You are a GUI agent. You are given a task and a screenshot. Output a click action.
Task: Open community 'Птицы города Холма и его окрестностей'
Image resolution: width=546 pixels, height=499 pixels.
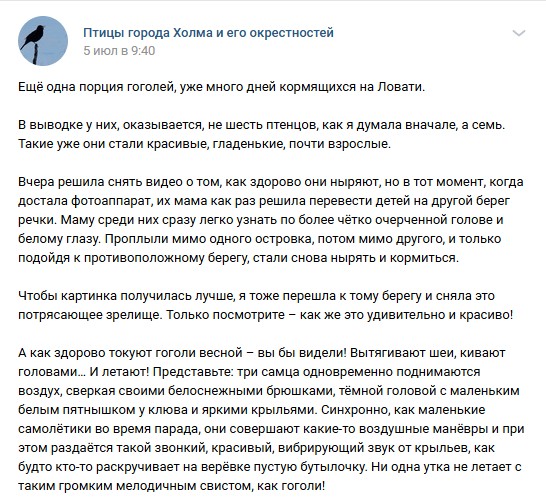coord(208,33)
